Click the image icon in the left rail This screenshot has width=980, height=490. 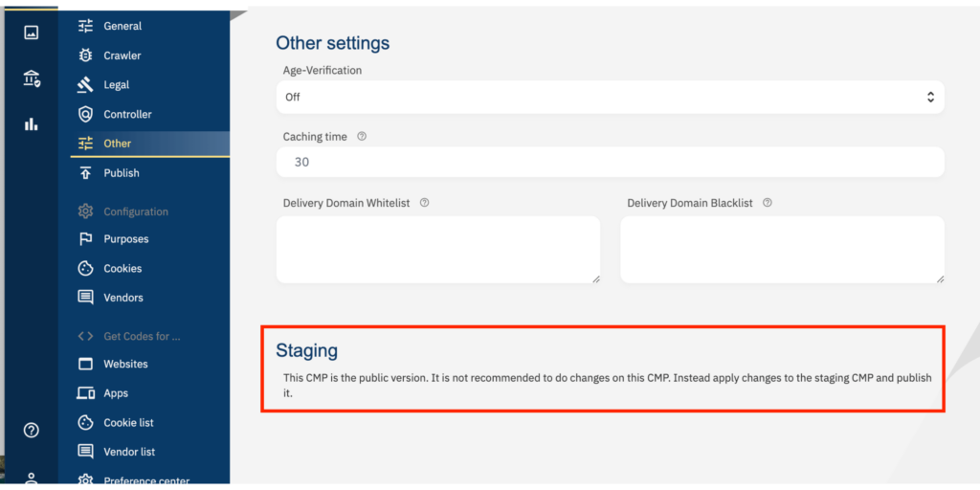point(31,32)
